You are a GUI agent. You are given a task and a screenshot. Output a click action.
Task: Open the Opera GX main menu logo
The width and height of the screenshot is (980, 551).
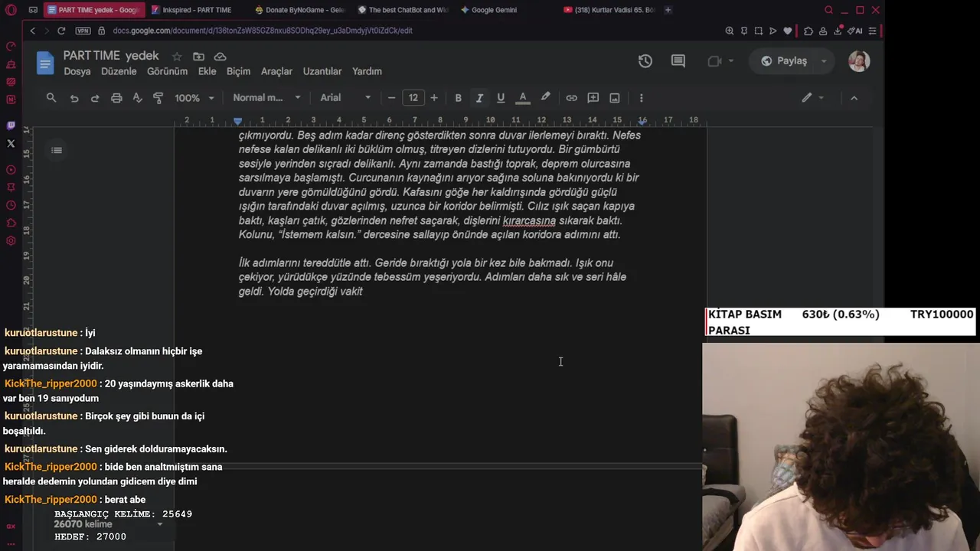tap(11, 10)
